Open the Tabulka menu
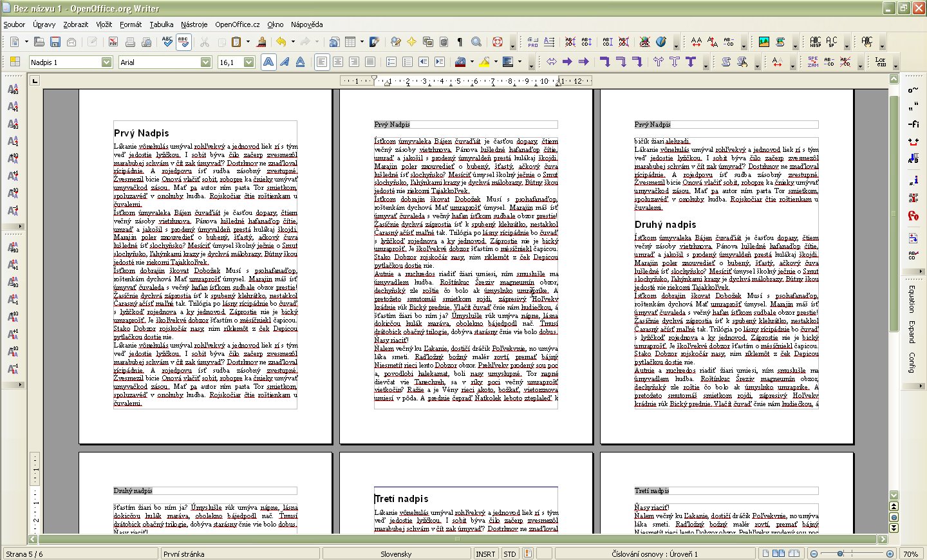The width and height of the screenshot is (927, 560). (162, 24)
